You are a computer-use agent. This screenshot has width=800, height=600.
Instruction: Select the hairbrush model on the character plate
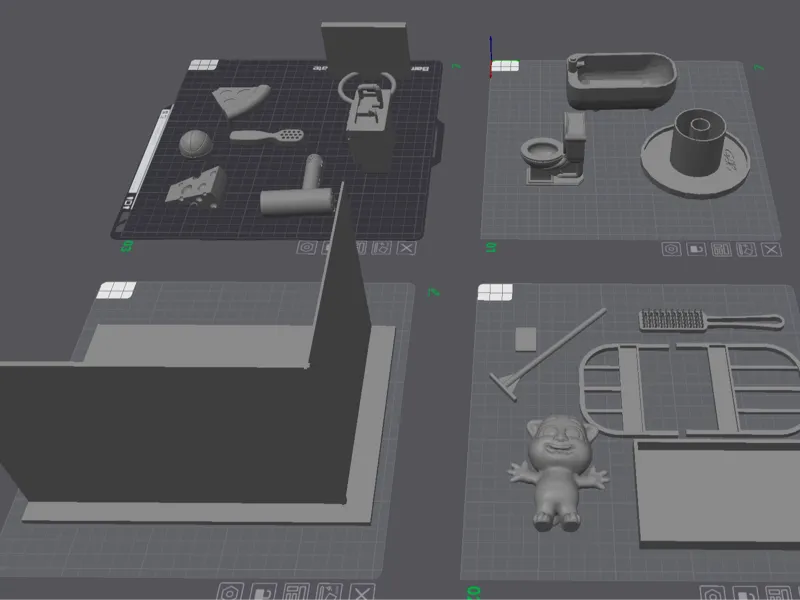tap(711, 320)
